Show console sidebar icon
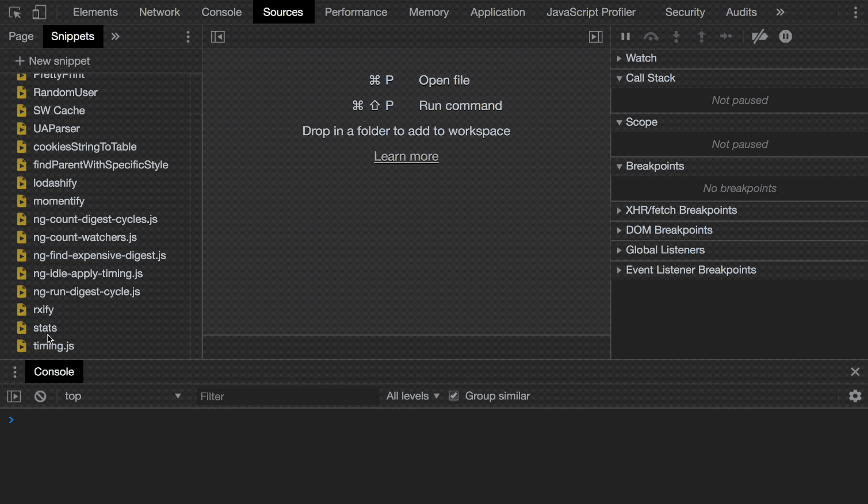868x504 pixels. [x=14, y=397]
